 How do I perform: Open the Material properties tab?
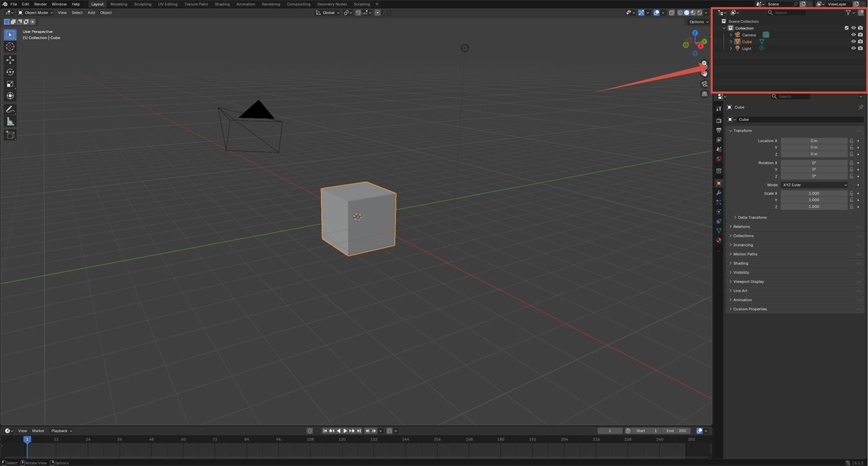(719, 240)
